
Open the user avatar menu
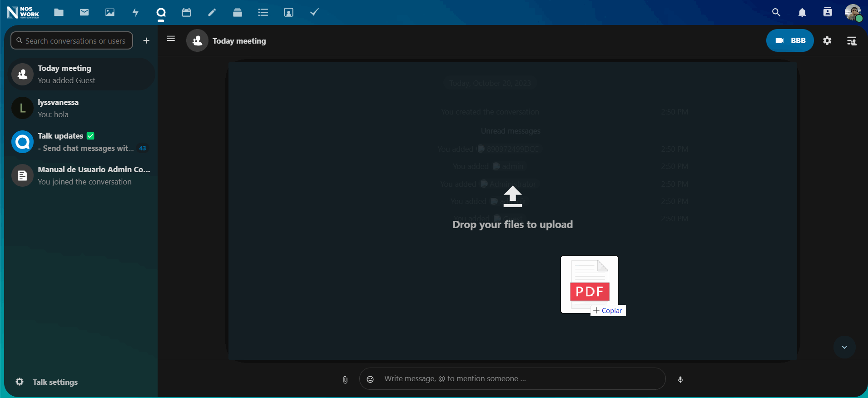pyautogui.click(x=853, y=12)
